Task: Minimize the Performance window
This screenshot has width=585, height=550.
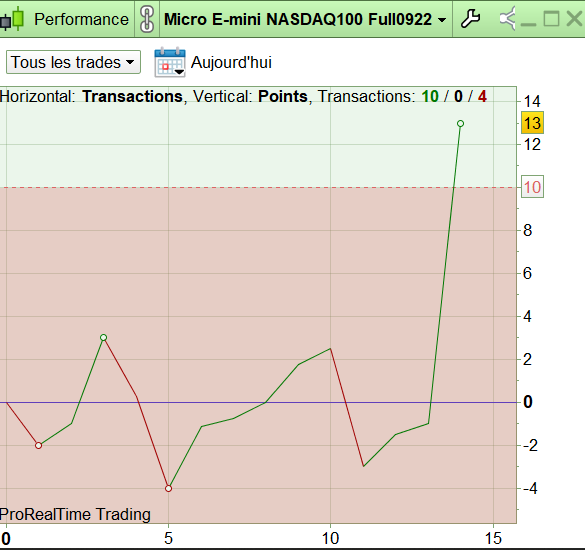Action: pyautogui.click(x=528, y=24)
